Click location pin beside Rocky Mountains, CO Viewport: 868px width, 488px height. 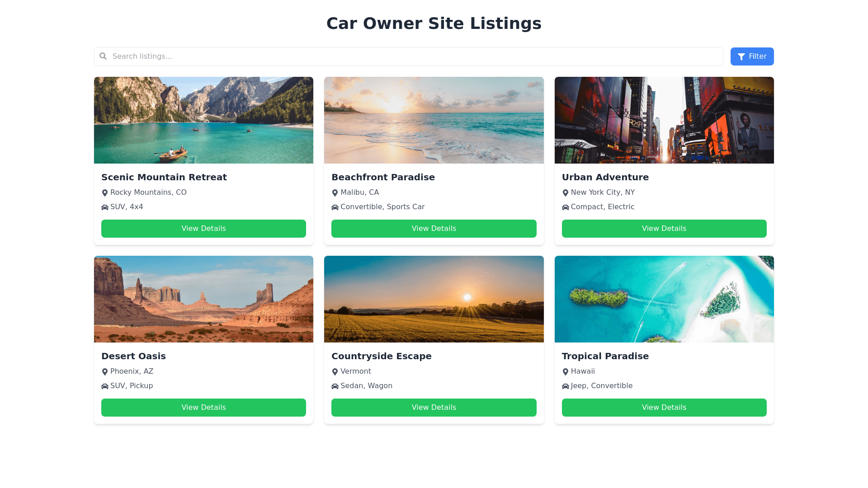(105, 193)
